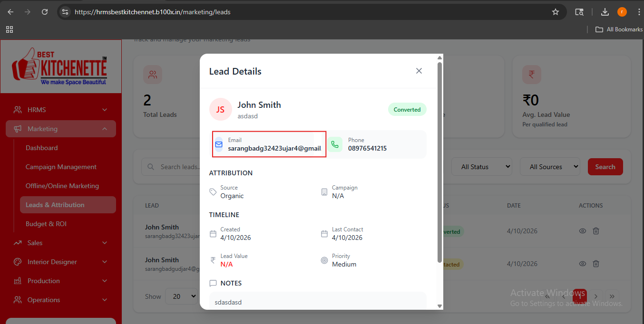
Task: Go to next page arrow
Action: click(595, 296)
